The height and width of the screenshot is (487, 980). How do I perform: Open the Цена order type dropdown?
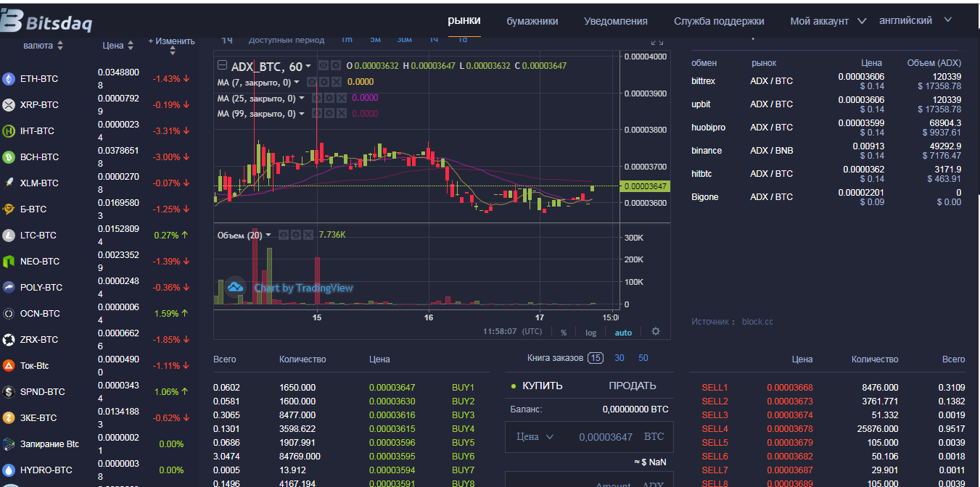[x=535, y=437]
